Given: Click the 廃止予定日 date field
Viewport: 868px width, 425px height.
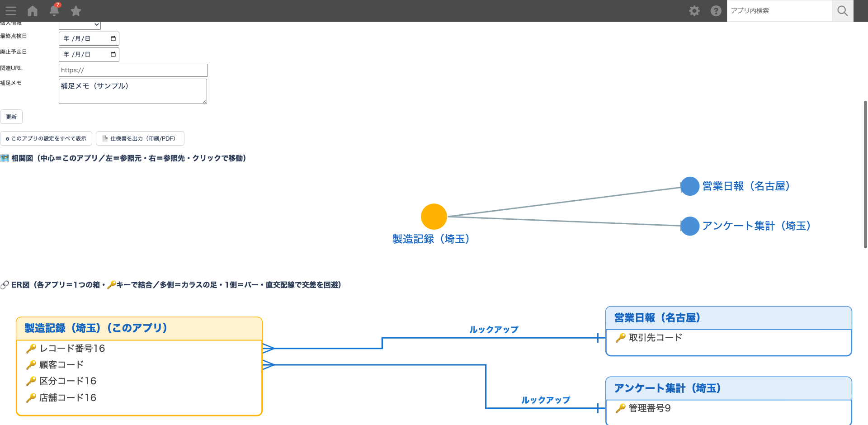Looking at the screenshot, I should [x=89, y=54].
